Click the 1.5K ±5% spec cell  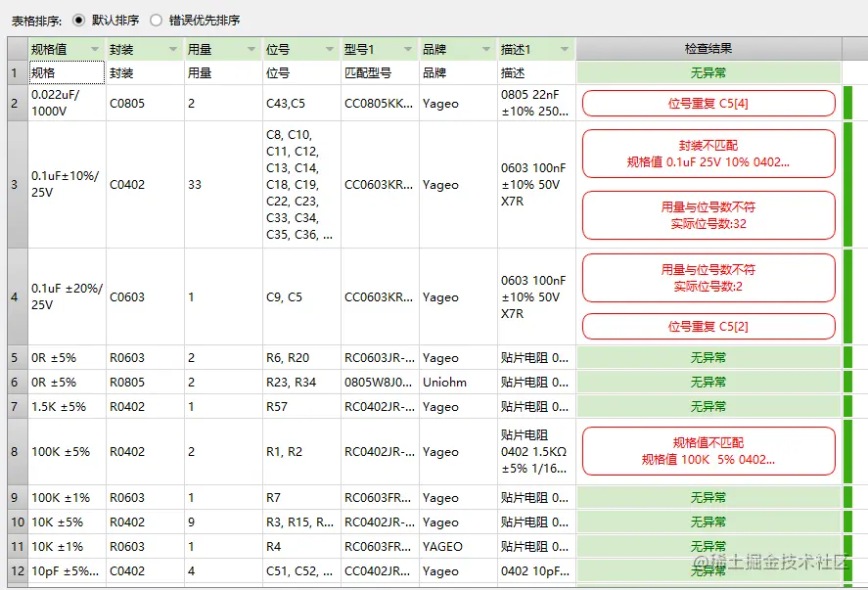pyautogui.click(x=67, y=406)
